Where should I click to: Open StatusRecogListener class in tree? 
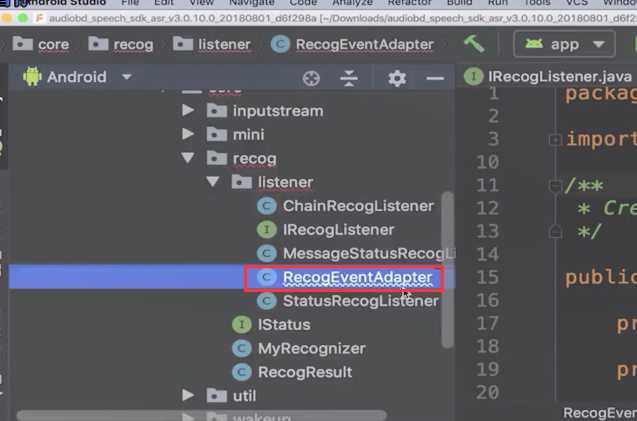coord(361,301)
